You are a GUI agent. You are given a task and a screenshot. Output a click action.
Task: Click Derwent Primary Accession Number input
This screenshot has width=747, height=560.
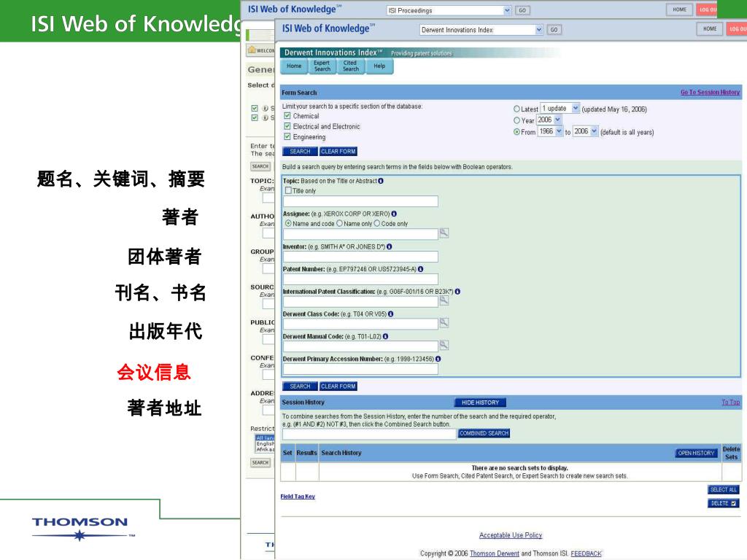click(360, 369)
